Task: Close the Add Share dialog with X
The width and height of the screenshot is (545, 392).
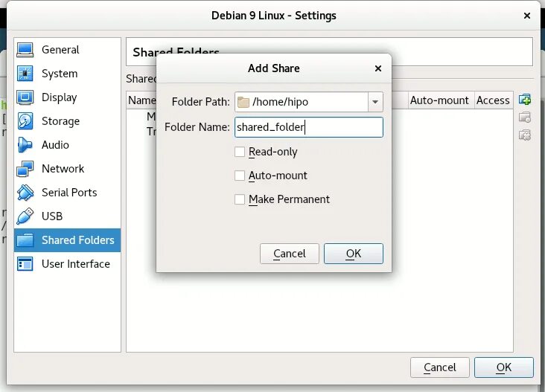Action: (378, 68)
